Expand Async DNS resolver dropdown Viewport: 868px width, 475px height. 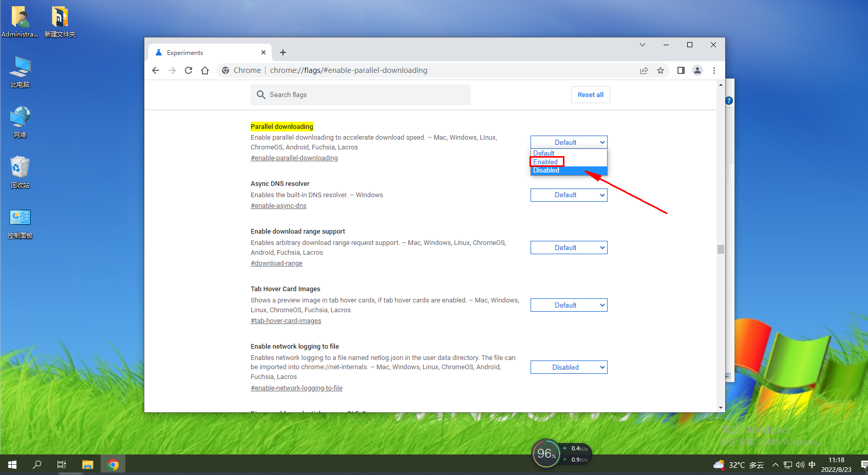coord(569,195)
